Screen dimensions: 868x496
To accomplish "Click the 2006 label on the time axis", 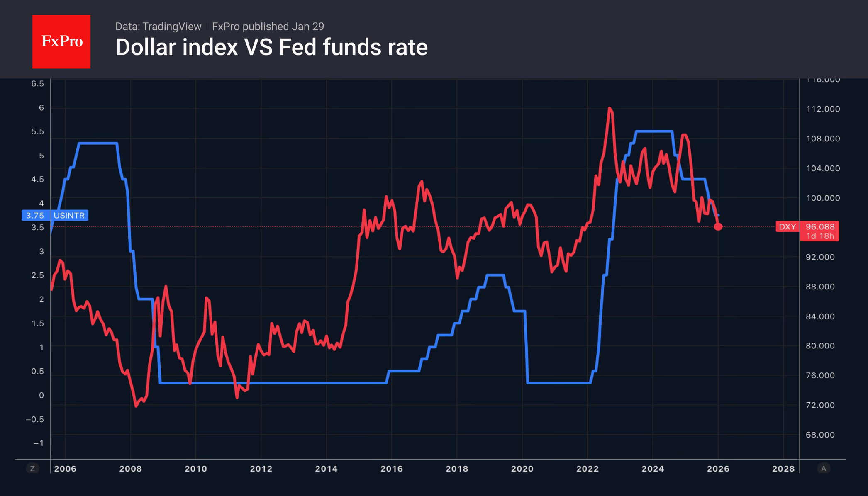I will (65, 469).
